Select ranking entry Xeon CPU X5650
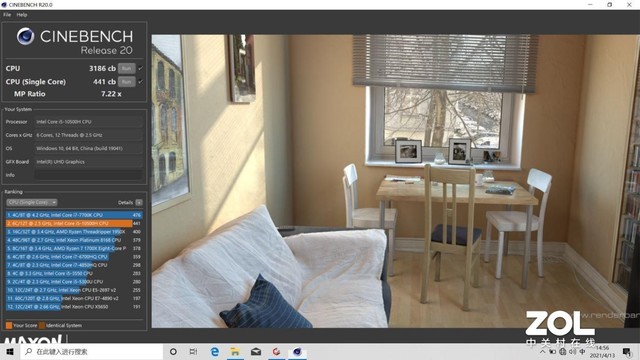Image resolution: width=640 pixels, height=360 pixels. tap(74, 307)
